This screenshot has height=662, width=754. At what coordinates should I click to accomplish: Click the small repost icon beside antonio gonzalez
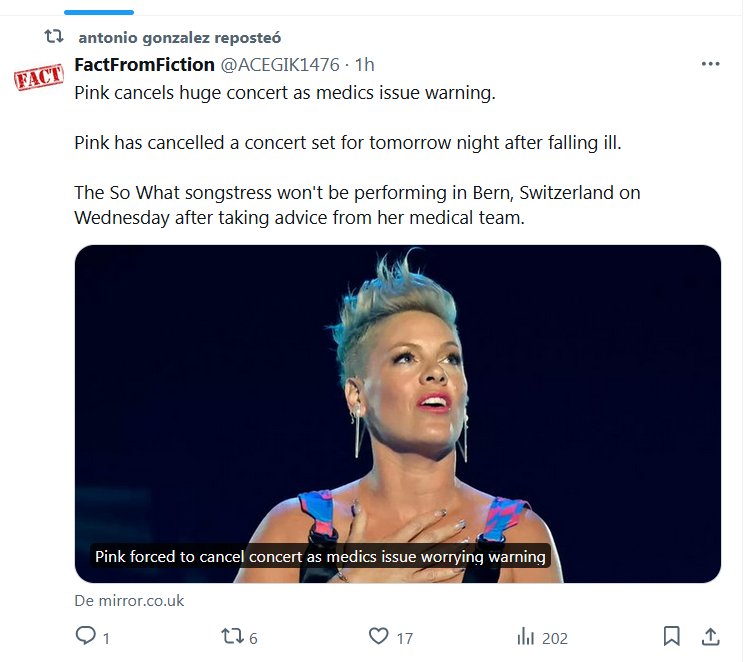coord(54,37)
